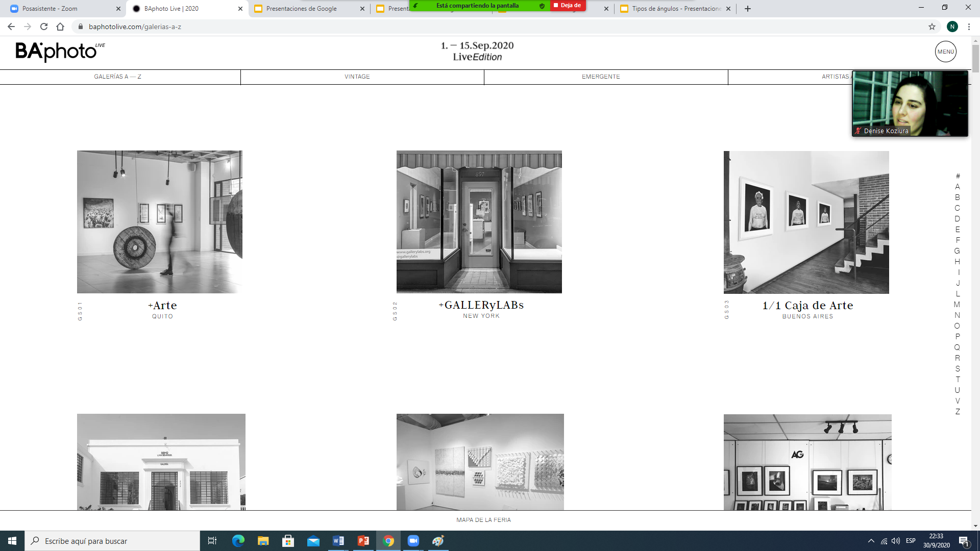Viewport: 980px width, 551px height.
Task: Switch to Presentaciones de Google tab
Action: [301, 9]
